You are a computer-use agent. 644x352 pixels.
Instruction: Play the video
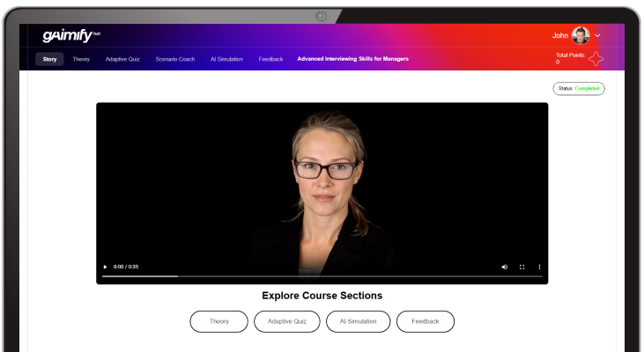tap(105, 267)
